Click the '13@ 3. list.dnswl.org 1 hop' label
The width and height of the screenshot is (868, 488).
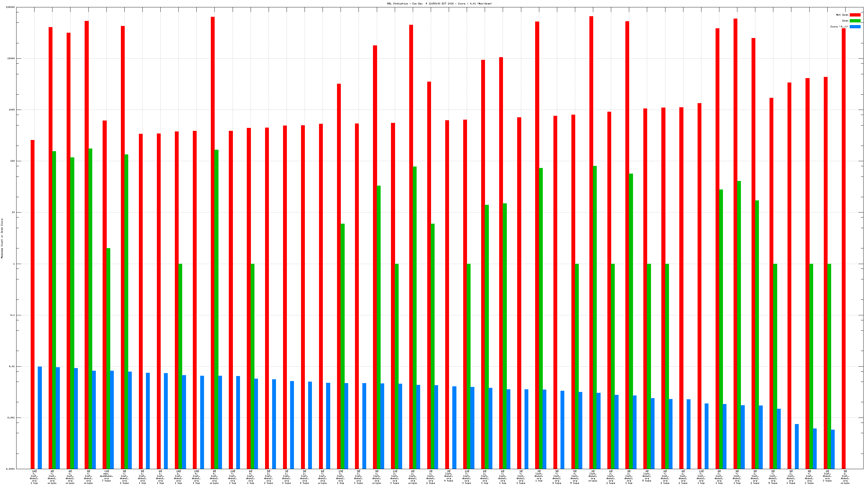click(341, 477)
